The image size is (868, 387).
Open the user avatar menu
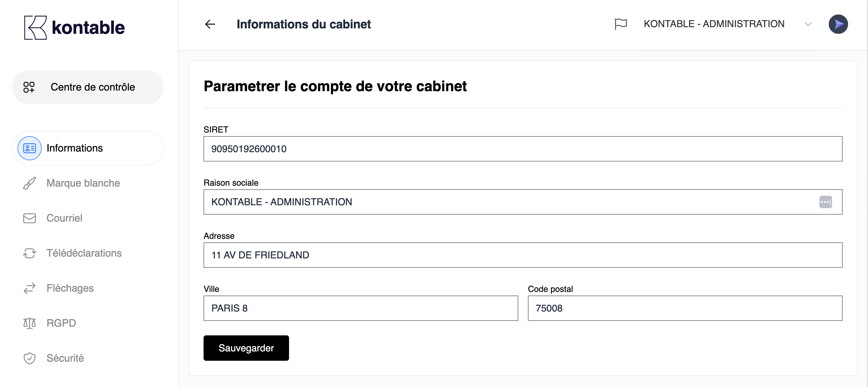[838, 24]
